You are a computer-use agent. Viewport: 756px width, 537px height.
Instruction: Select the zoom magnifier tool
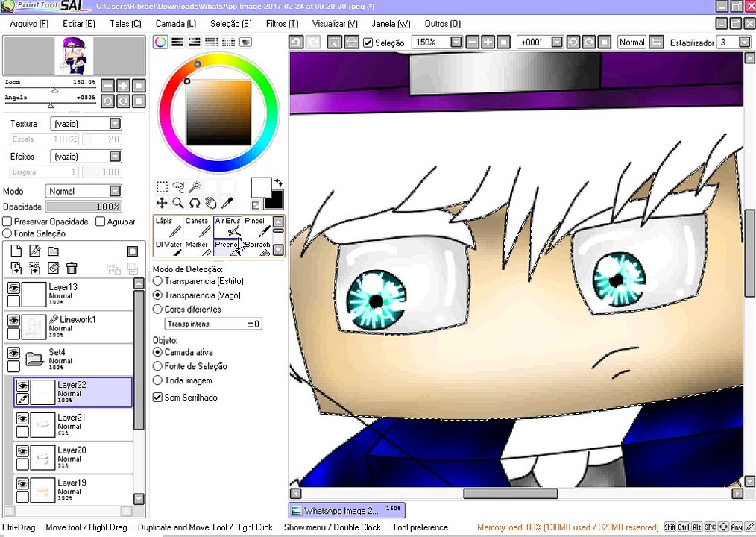click(x=178, y=203)
